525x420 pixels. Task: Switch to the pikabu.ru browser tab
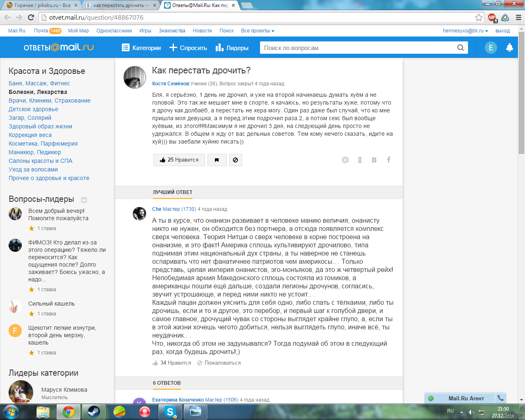tap(41, 5)
